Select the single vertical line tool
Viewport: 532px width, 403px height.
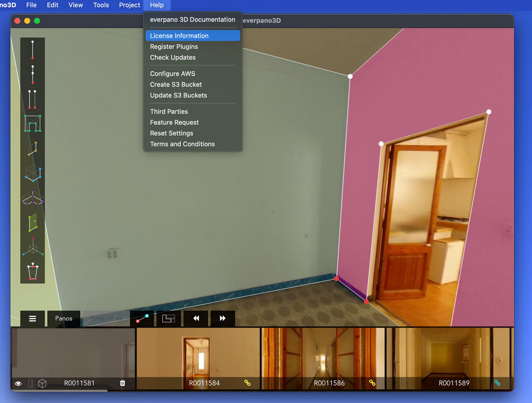click(x=33, y=50)
